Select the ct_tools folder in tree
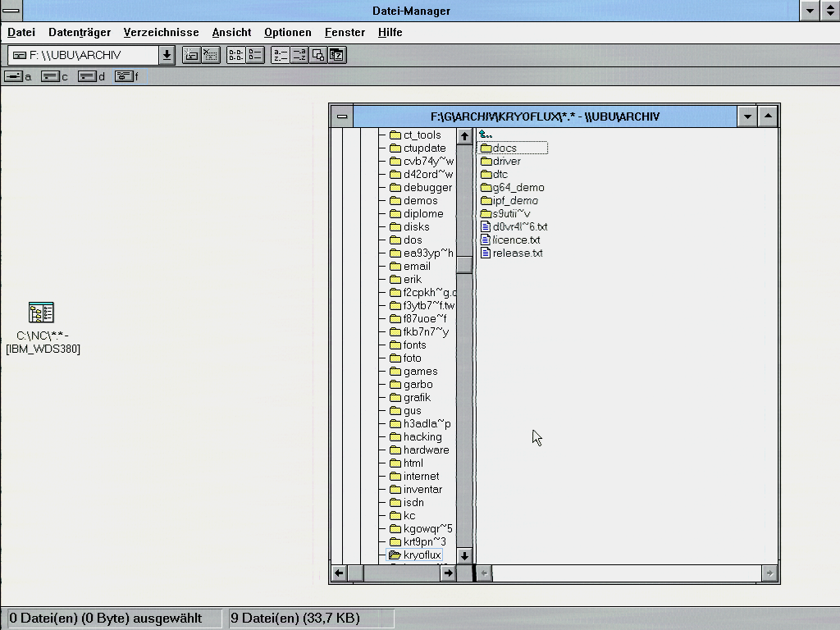 [415, 135]
